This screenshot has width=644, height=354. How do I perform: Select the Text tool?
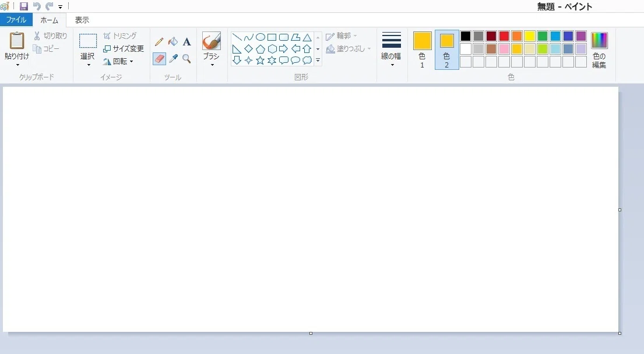click(186, 41)
